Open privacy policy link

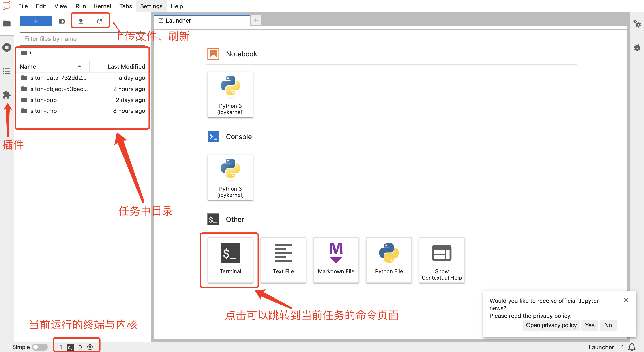[551, 325]
